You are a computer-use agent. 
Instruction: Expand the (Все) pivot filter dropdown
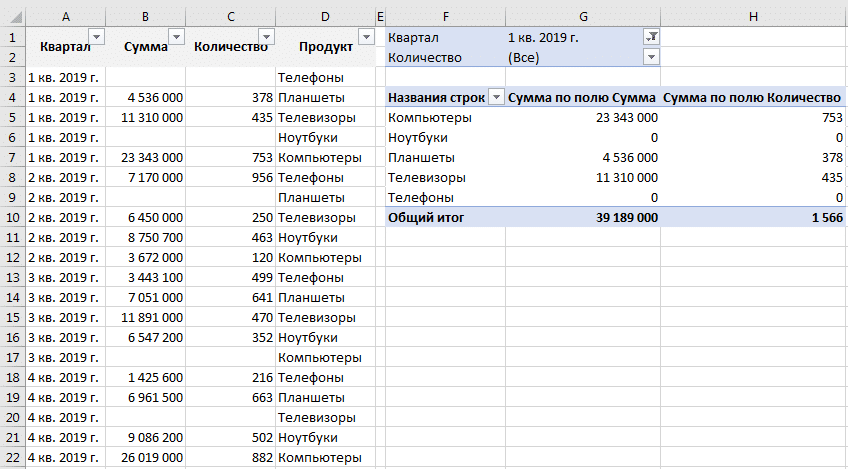click(x=651, y=57)
